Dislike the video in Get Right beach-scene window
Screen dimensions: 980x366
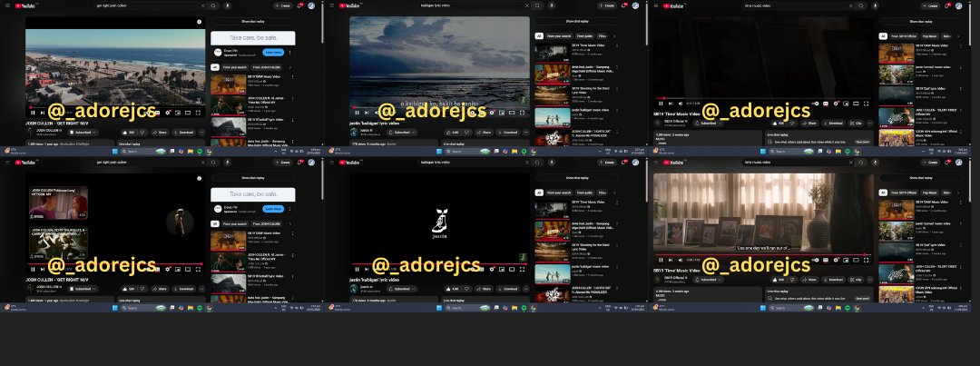(142, 132)
